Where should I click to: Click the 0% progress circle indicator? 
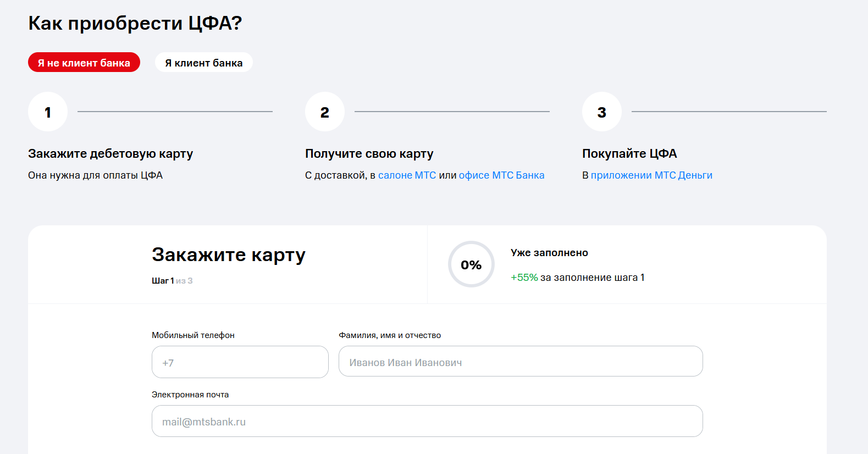471,264
